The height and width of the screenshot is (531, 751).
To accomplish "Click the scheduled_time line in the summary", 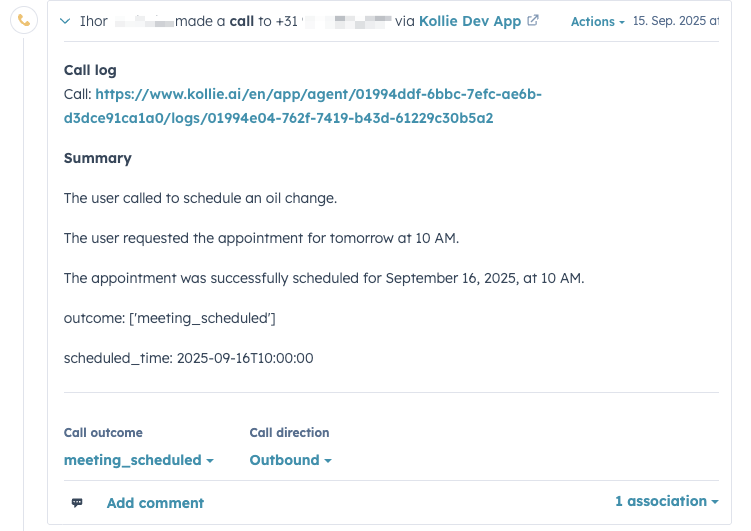I will [x=188, y=357].
